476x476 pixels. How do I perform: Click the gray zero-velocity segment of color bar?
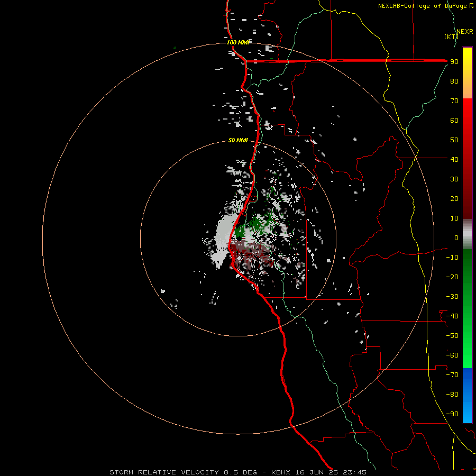tap(467, 234)
